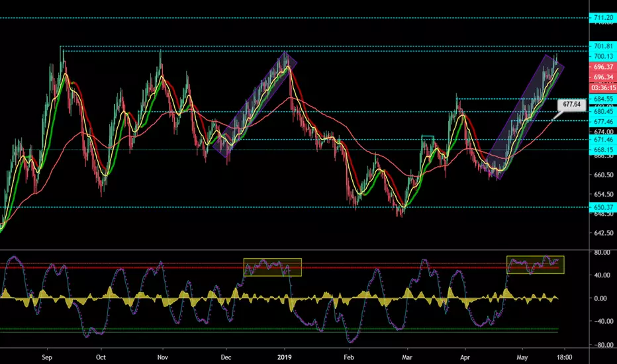
Task: Select the purple channel drawing over May
Action: (524, 117)
